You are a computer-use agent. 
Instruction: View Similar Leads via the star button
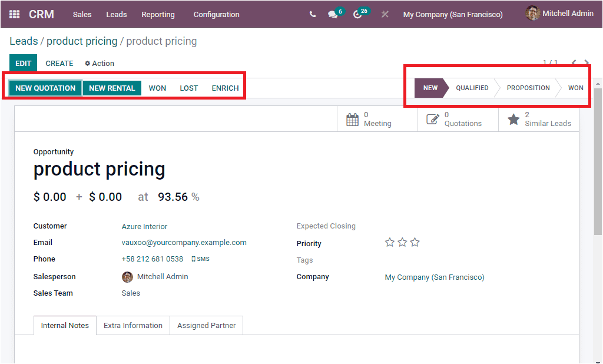538,120
